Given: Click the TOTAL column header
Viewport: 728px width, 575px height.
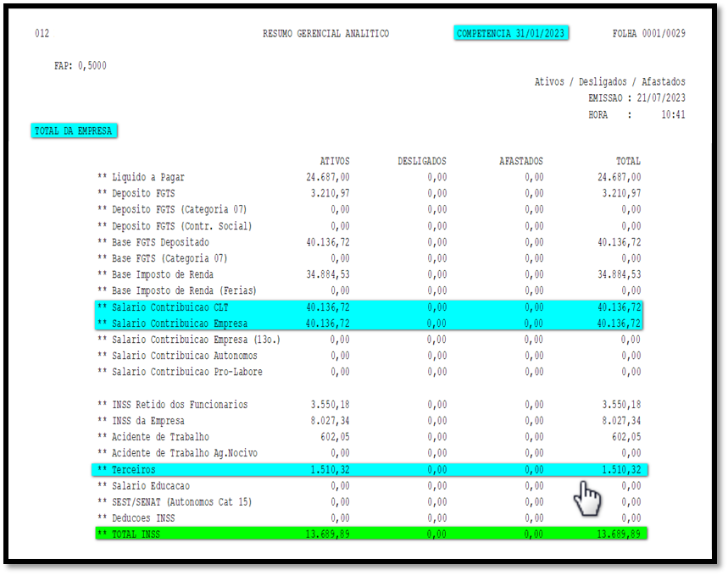Looking at the screenshot, I should coord(628,161).
